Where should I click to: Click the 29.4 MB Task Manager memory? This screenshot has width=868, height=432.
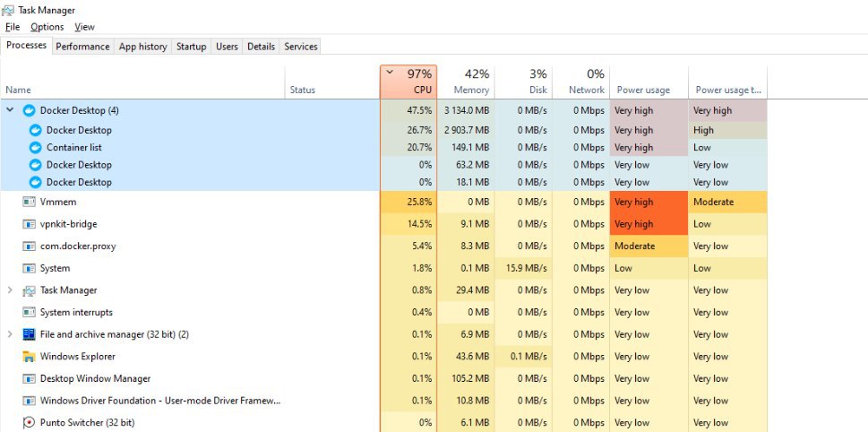coord(466,290)
